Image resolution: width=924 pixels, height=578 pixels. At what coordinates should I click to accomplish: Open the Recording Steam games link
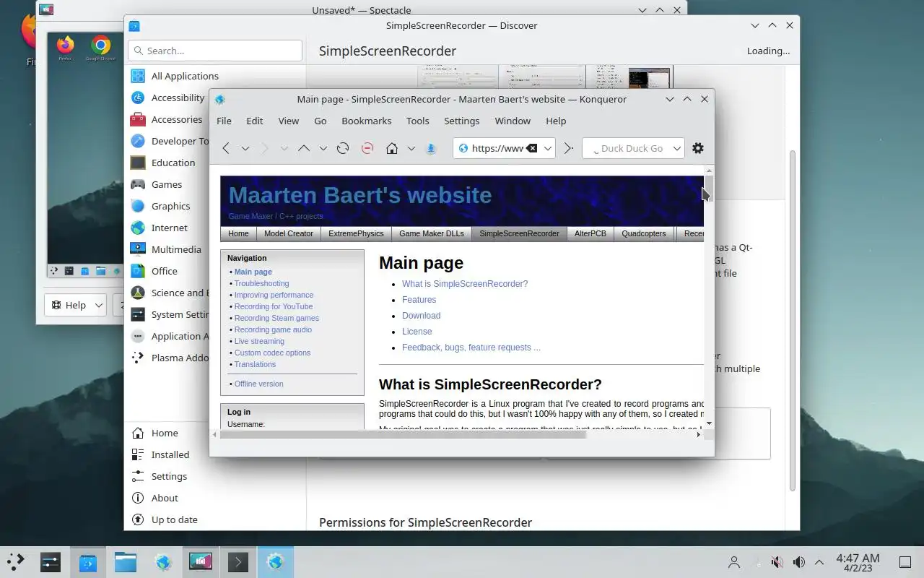pos(276,318)
